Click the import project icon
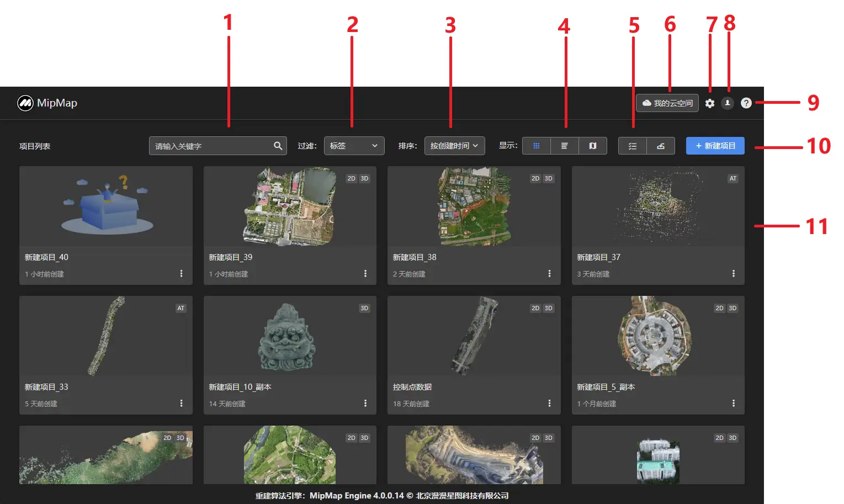Viewport: 844px width, 504px height. coord(661,146)
